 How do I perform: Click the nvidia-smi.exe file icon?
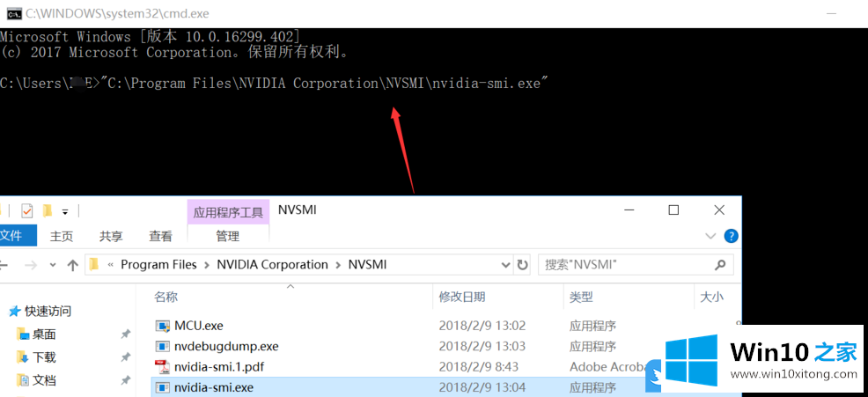point(162,387)
